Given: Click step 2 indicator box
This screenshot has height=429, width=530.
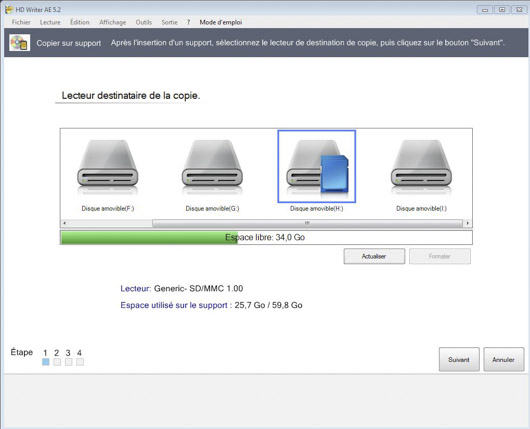Looking at the screenshot, I should click(x=57, y=362).
